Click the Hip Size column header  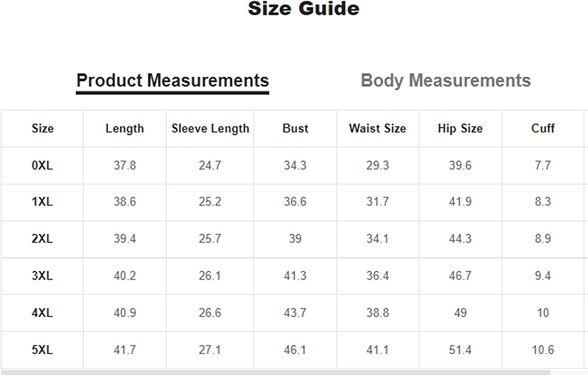[x=460, y=129]
